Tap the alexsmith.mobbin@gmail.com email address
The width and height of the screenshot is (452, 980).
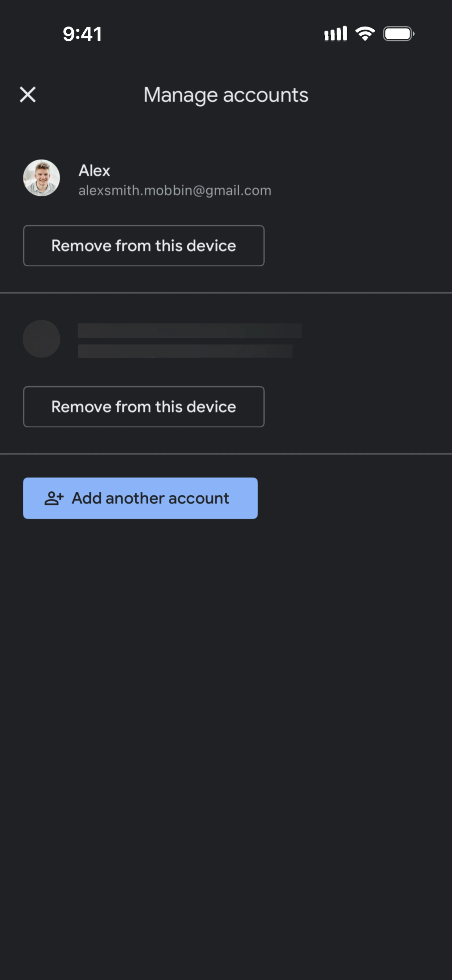(x=175, y=190)
